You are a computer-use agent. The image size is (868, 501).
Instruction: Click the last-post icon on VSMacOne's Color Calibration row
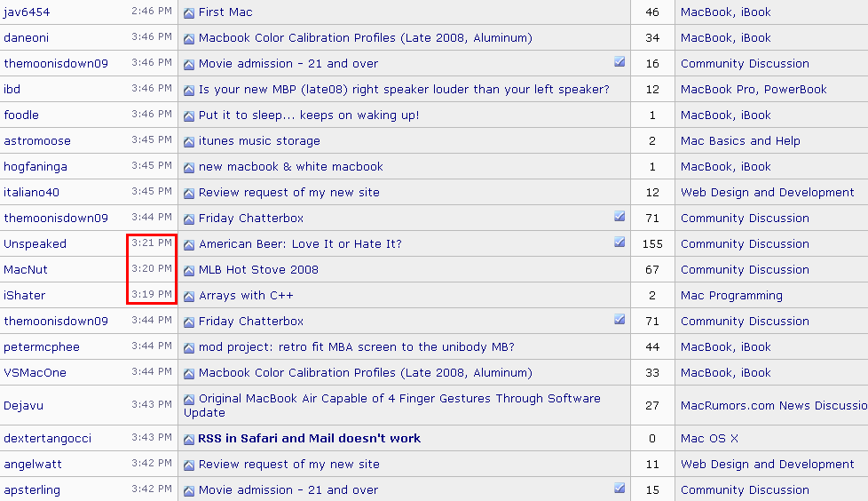click(x=189, y=374)
